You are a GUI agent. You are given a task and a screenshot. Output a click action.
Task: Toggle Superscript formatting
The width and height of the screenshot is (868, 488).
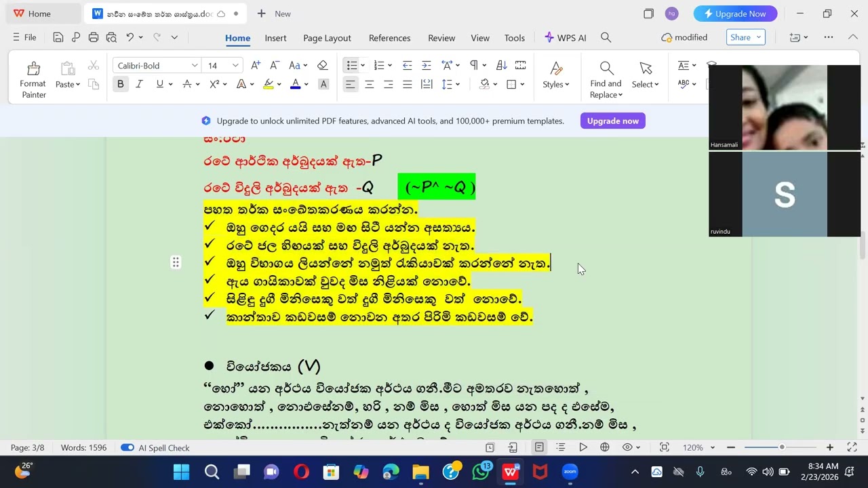(x=214, y=84)
